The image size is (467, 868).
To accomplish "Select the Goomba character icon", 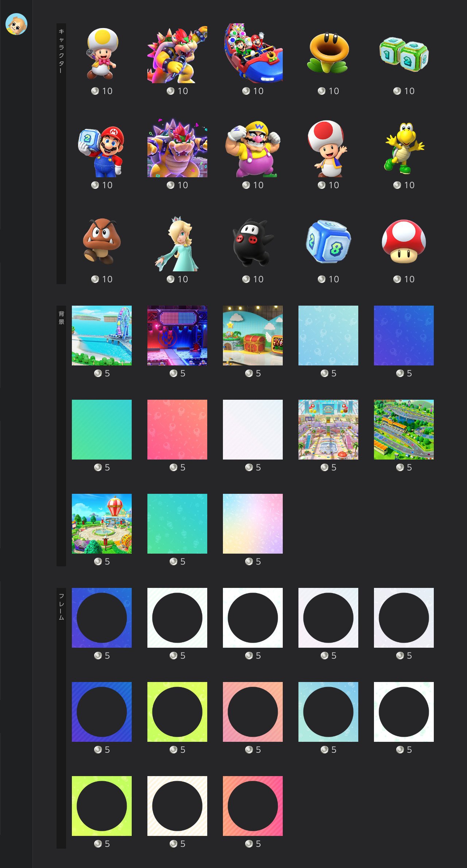I will (102, 241).
